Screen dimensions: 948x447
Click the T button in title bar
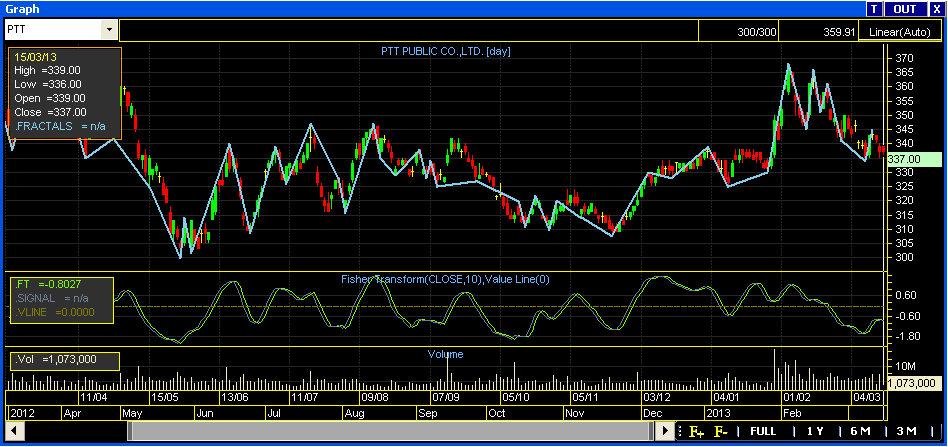(874, 9)
